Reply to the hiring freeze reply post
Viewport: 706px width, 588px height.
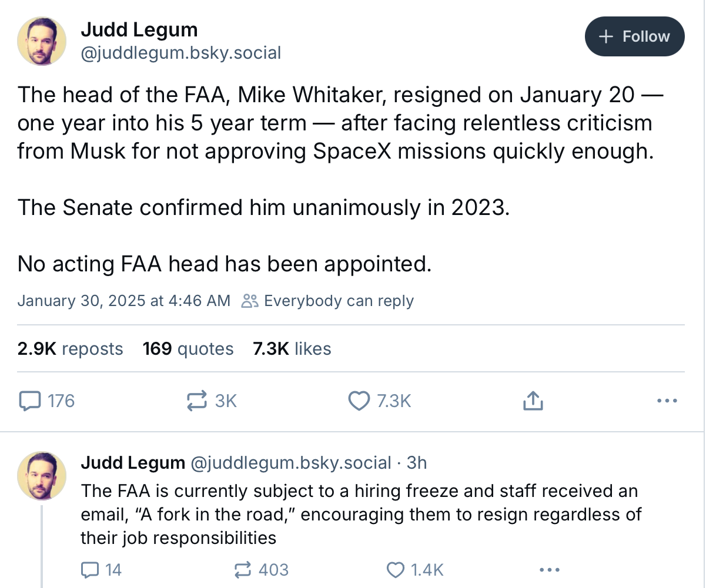point(90,569)
